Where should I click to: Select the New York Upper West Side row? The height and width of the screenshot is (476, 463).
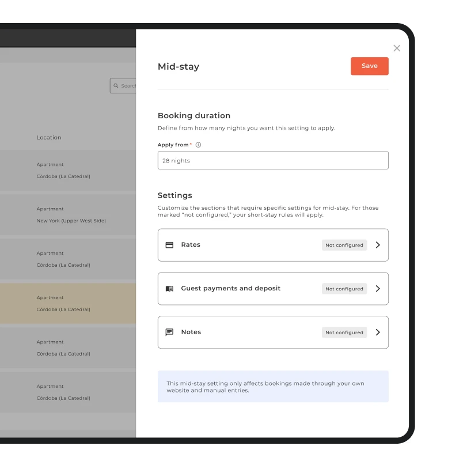(x=68, y=215)
